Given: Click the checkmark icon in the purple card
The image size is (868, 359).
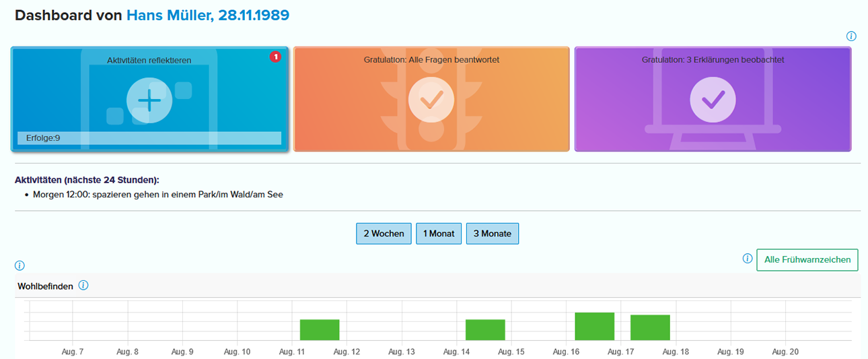Looking at the screenshot, I should (713, 100).
